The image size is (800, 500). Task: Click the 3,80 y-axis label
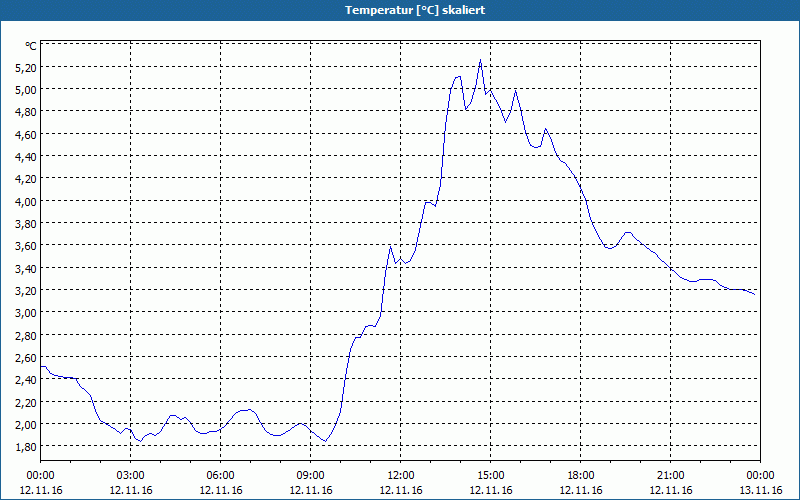click(27, 224)
